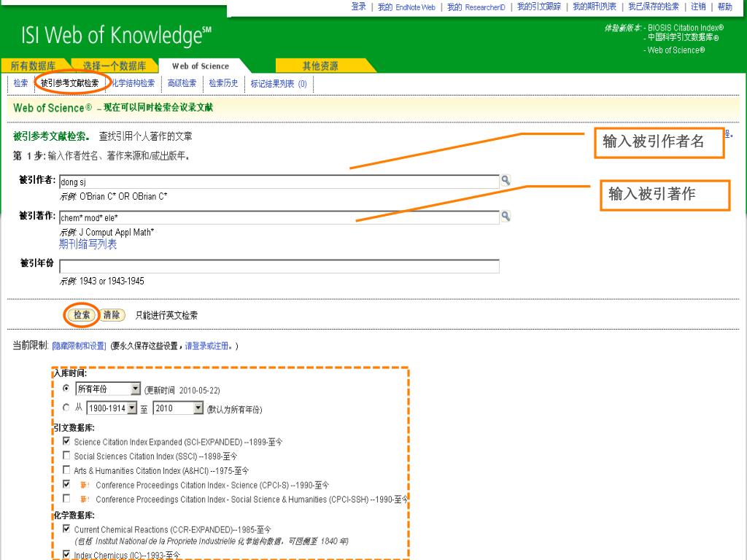This screenshot has height=560, width=747.
Task: Click the 被引年份 input field
Action: (279, 266)
